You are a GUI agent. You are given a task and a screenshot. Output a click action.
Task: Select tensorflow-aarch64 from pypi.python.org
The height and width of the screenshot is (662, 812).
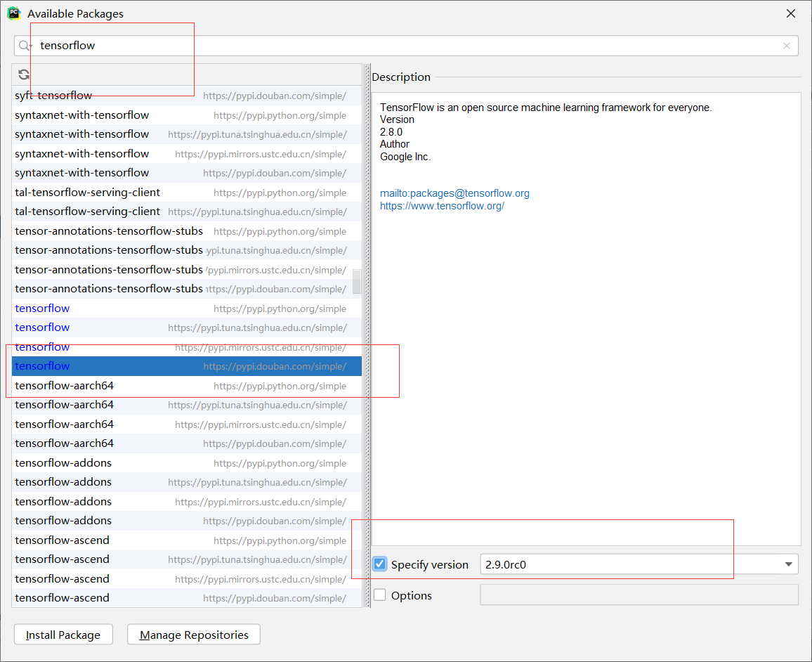(x=186, y=385)
